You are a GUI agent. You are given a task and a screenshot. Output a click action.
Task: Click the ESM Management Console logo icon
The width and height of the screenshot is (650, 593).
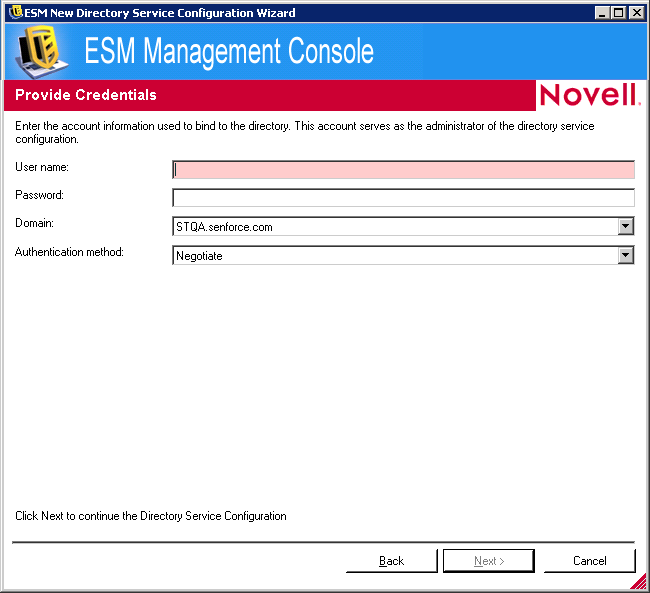coord(41,52)
